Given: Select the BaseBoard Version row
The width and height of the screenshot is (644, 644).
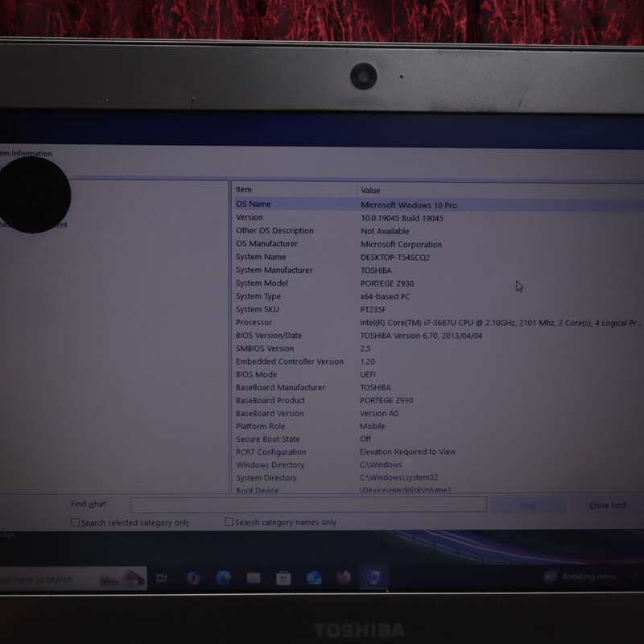Looking at the screenshot, I should tap(438, 413).
